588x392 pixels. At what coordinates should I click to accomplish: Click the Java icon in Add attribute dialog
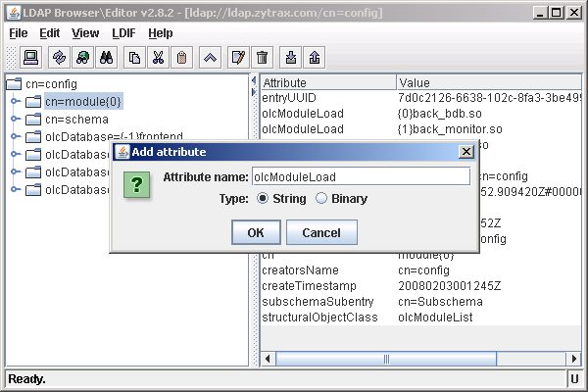122,152
